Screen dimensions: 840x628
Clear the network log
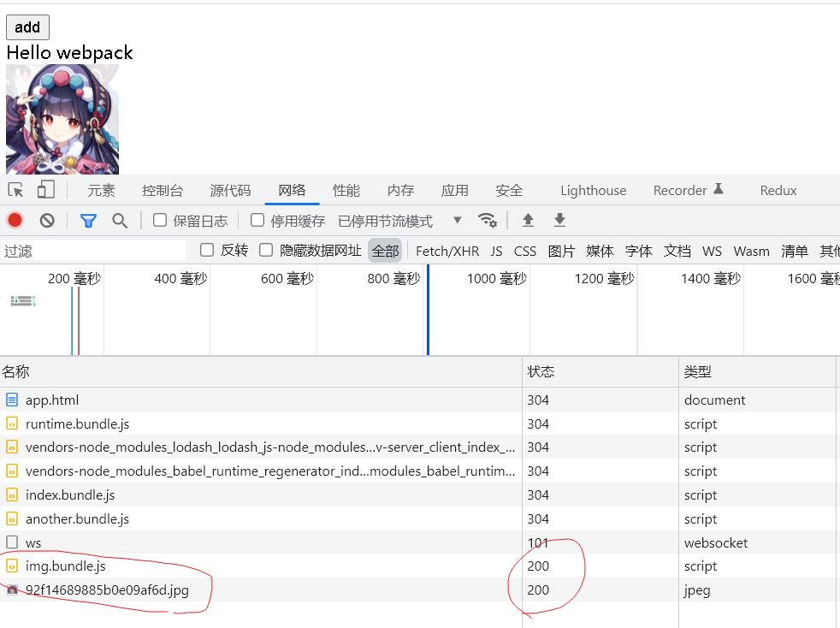tap(47, 220)
